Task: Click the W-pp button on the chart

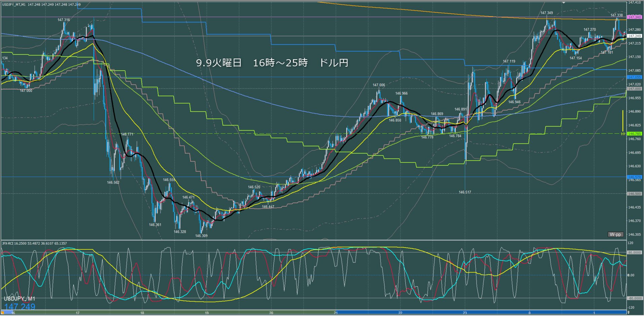Action: point(615,234)
